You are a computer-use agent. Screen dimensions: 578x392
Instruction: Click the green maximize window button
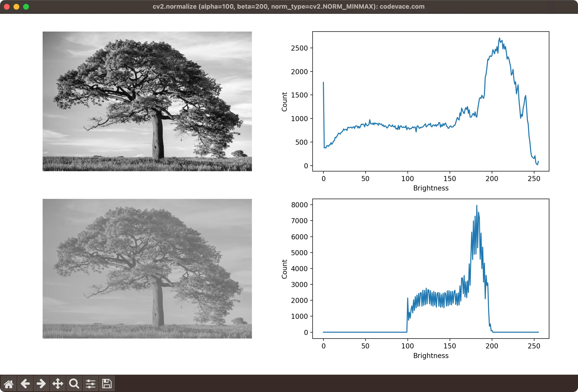(x=26, y=7)
